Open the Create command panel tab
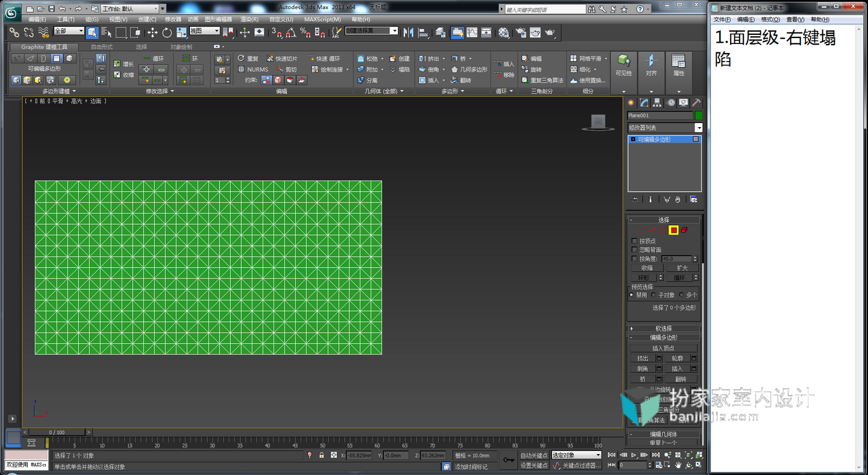This screenshot has height=475, width=868. (631, 102)
